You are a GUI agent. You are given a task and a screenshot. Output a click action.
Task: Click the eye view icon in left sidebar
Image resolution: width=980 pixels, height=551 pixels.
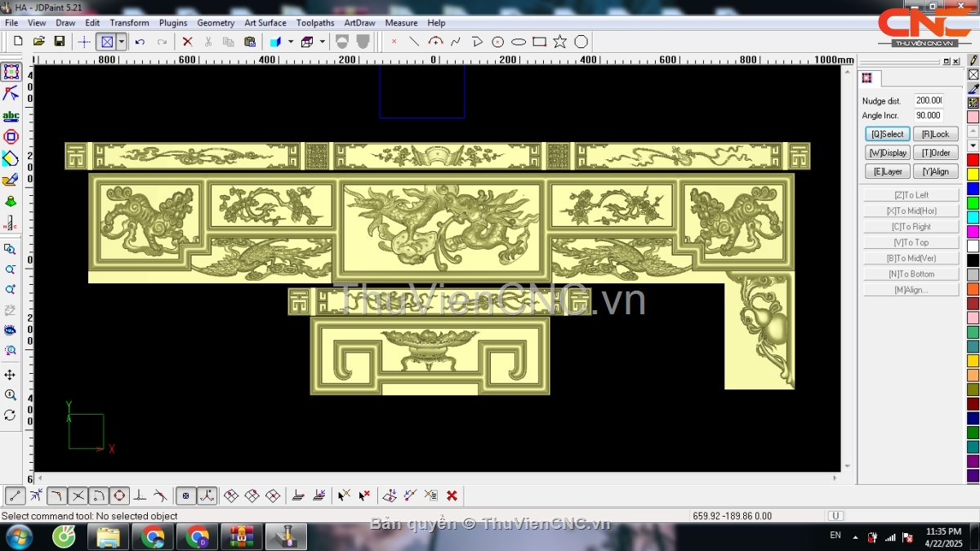point(11,331)
